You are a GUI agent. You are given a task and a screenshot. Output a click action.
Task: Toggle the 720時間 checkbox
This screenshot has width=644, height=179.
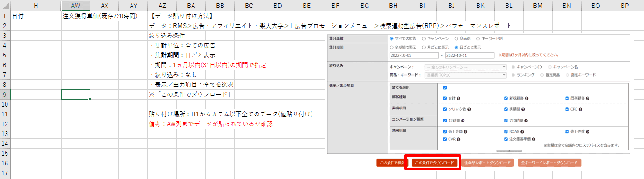pyautogui.click(x=506, y=120)
